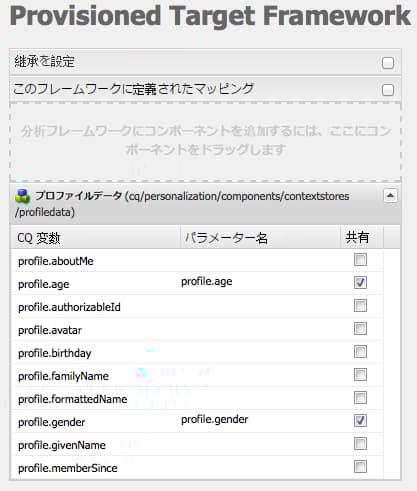Screen dimensions: 417x491
Task: Toggle the このフレームワークに定義されたマッピング checkbox
Action: (388, 90)
